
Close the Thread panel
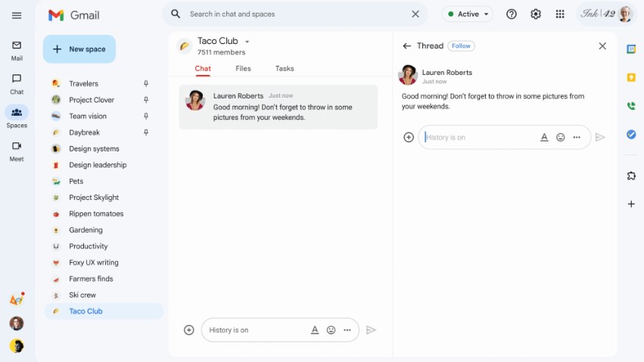(602, 46)
